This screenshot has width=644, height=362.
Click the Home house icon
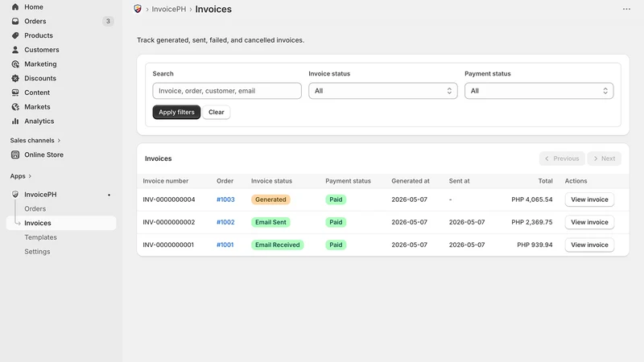point(15,7)
